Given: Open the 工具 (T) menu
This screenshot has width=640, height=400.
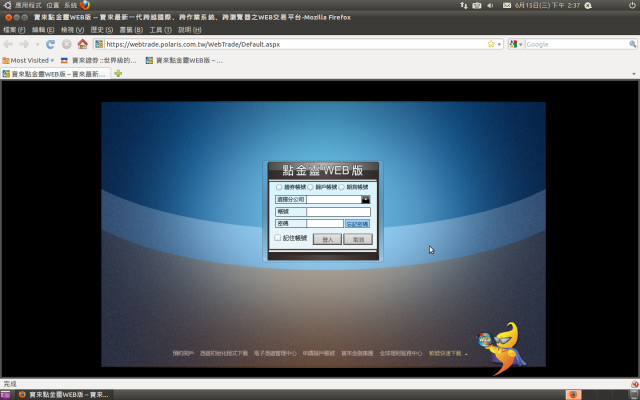Looking at the screenshot, I should [160, 30].
